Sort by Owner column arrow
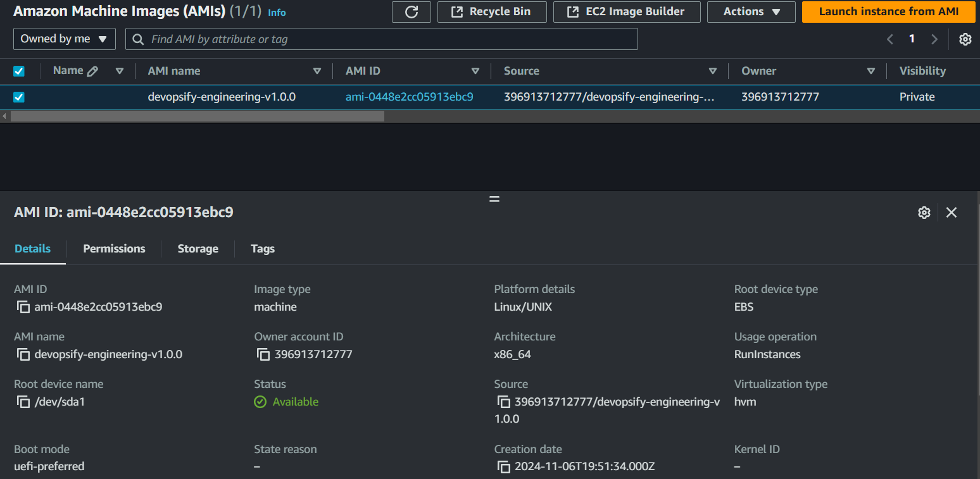 (x=871, y=72)
